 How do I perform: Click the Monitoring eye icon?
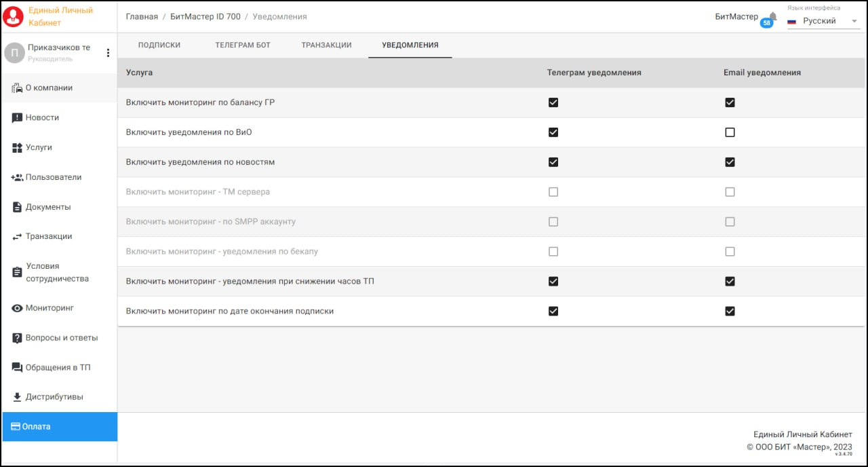[x=18, y=308]
